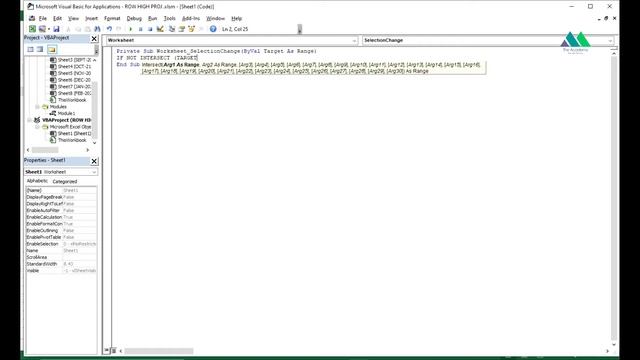Open VBA Help question mark icon

(213, 29)
